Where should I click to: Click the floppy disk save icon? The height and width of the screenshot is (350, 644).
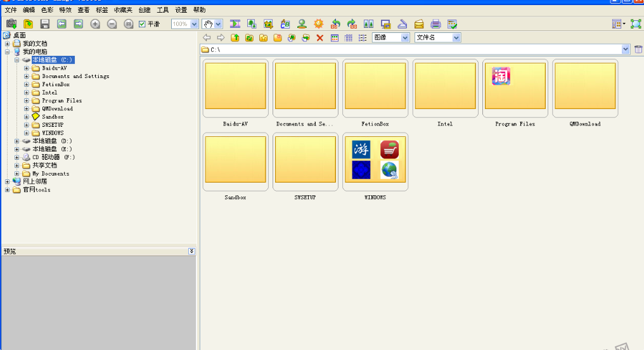(x=45, y=24)
